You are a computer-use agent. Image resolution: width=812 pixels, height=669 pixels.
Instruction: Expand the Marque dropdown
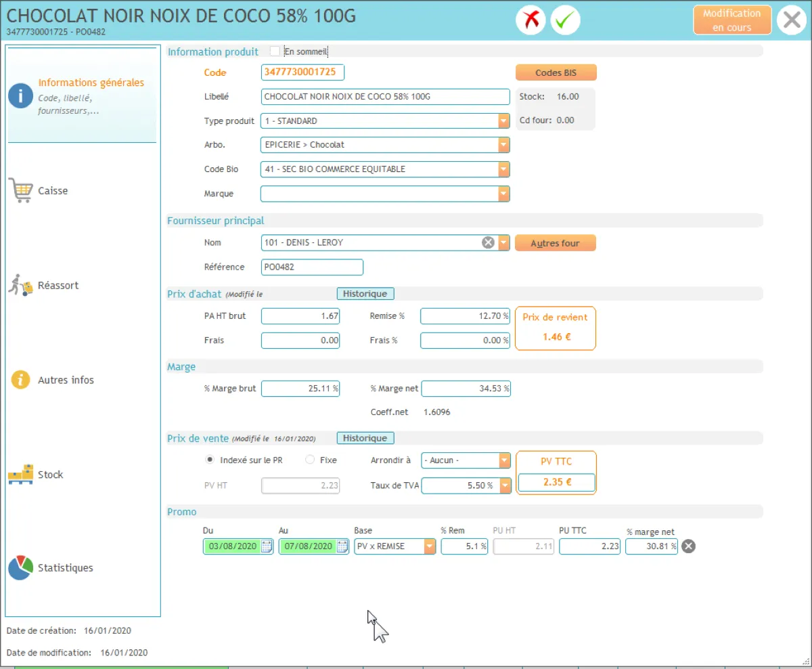pyautogui.click(x=503, y=194)
